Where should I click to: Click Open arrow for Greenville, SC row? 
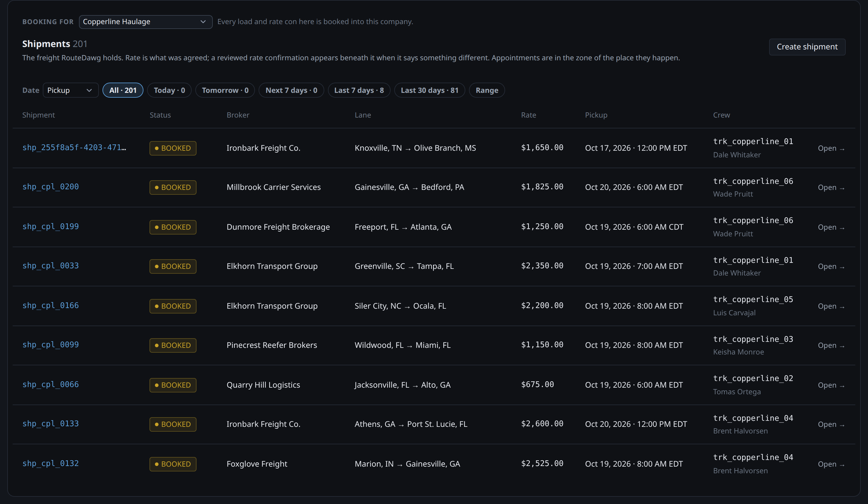[831, 267]
